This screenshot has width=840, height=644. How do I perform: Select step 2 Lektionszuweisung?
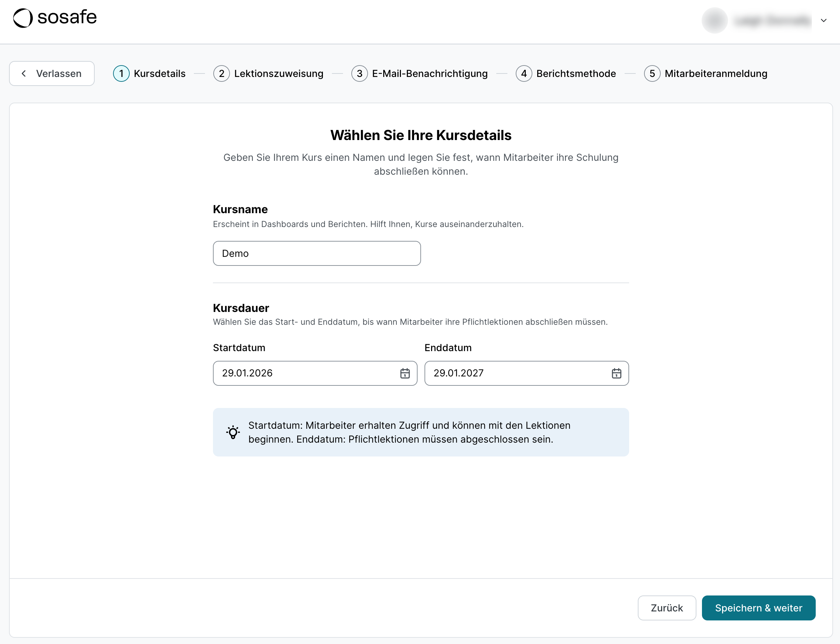278,73
